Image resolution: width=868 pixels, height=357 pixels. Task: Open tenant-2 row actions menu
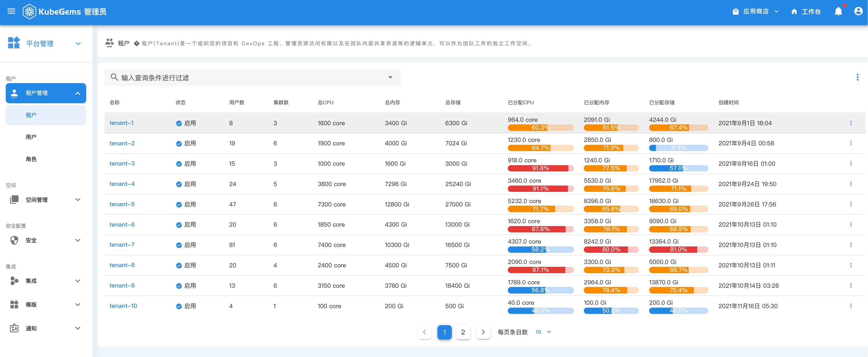pos(850,143)
